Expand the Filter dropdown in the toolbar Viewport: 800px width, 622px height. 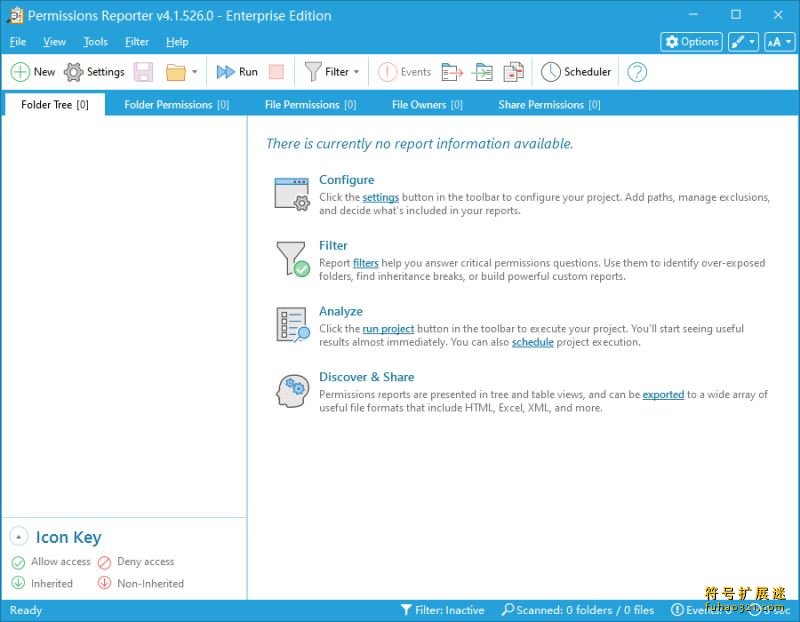click(356, 72)
